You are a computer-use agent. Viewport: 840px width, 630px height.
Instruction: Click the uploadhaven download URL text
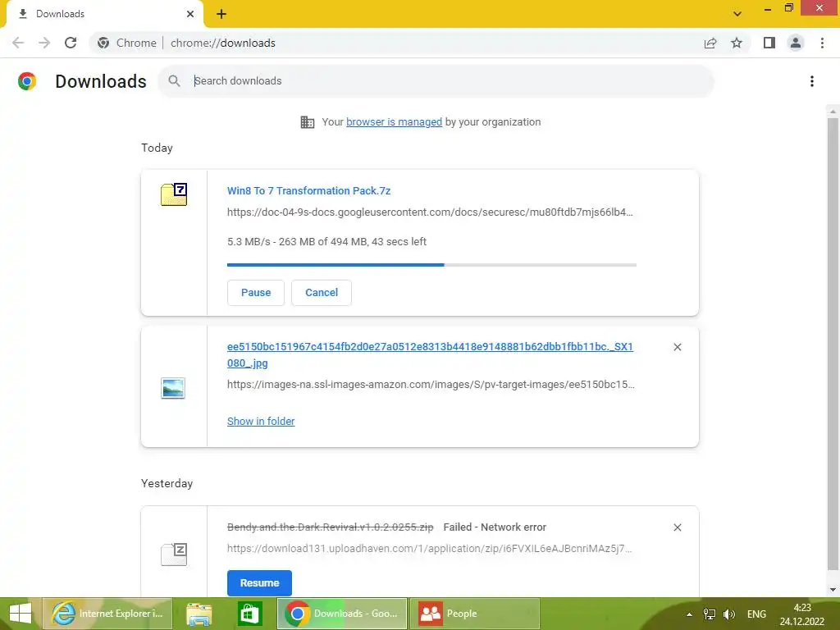430,549
